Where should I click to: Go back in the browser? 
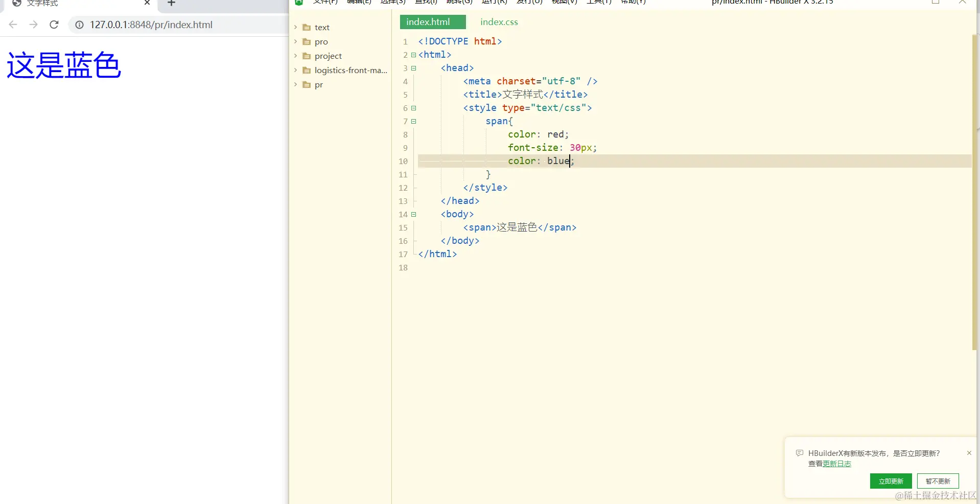tap(13, 25)
